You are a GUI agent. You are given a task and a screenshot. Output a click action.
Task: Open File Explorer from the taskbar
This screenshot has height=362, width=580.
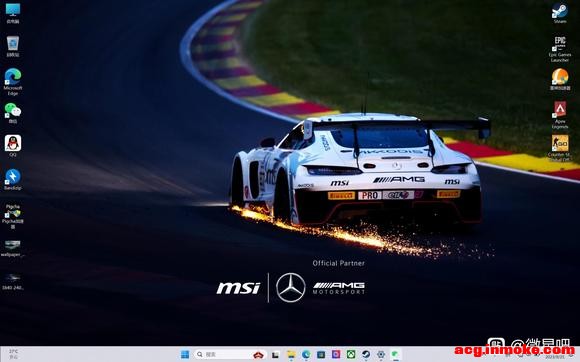[291, 355]
